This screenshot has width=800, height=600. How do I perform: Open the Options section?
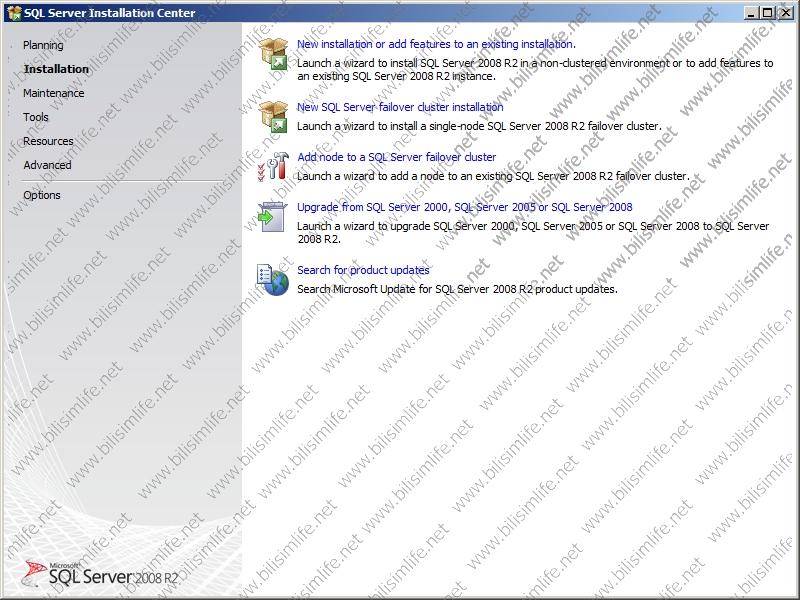pos(42,195)
